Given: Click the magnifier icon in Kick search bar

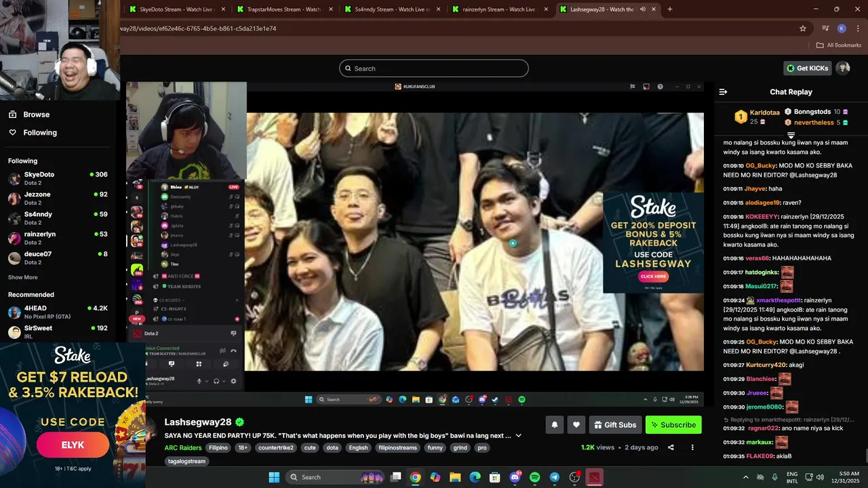Looking at the screenshot, I should click(349, 68).
